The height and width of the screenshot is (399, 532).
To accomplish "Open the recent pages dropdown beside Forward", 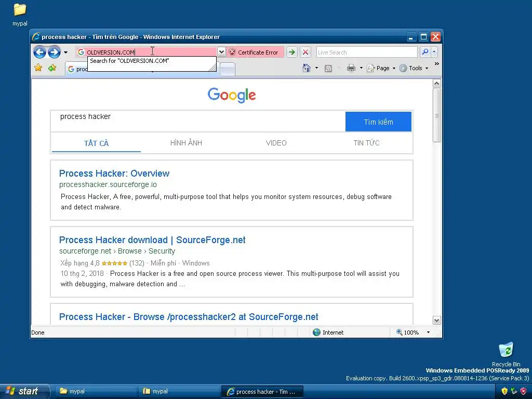I will tap(66, 52).
